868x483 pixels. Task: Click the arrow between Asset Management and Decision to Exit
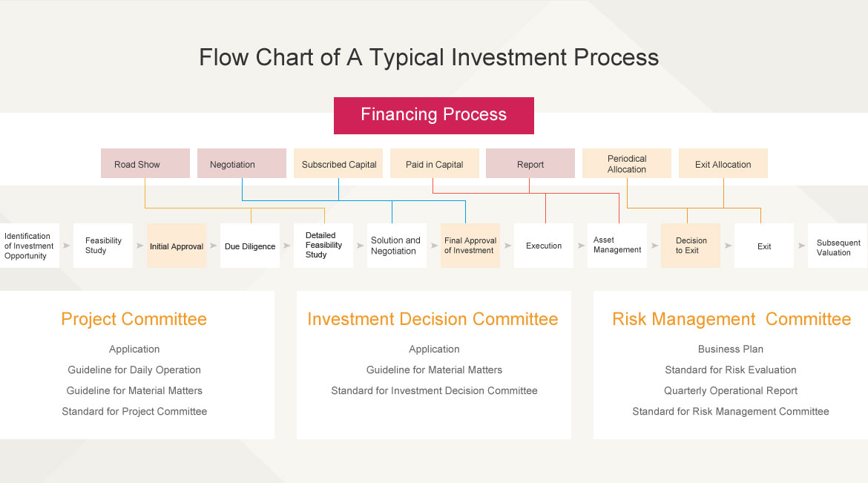click(654, 245)
